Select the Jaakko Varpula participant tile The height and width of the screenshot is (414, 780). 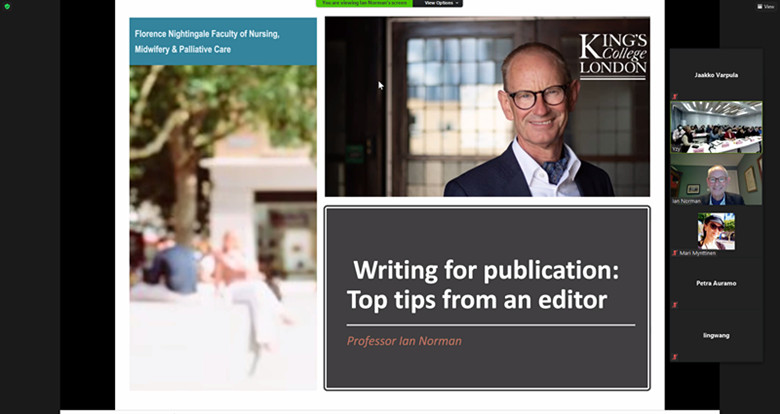click(x=716, y=75)
